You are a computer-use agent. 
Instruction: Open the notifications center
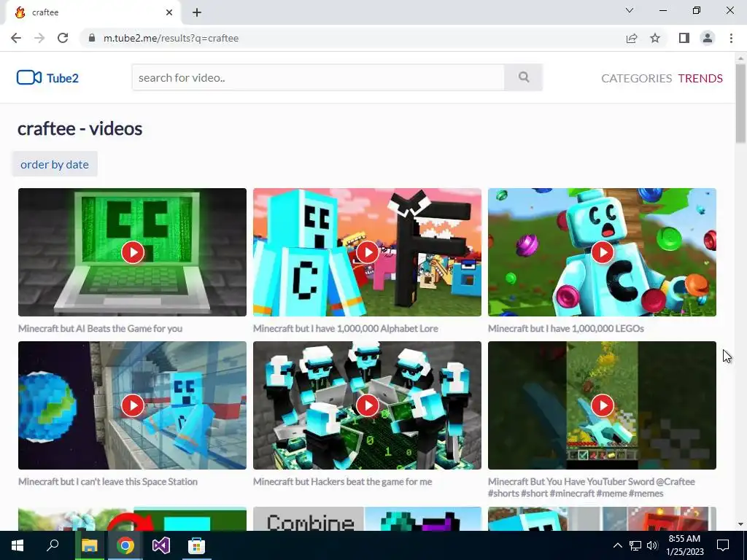(723, 545)
